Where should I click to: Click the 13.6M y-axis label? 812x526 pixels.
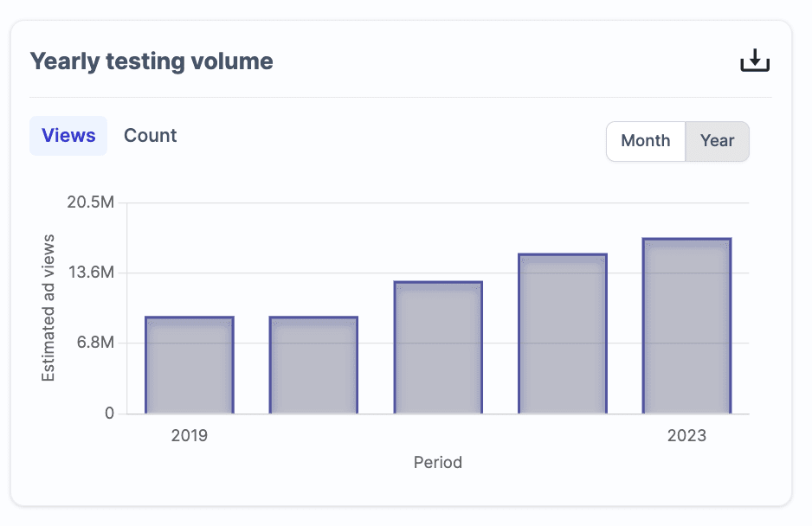[x=90, y=273]
